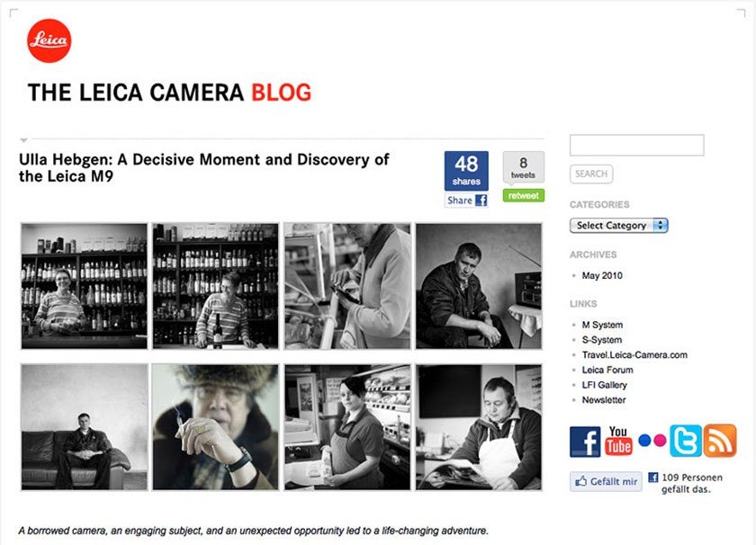Open the Leica Forum link
Viewport: 756px width, 545px height.
[607, 371]
